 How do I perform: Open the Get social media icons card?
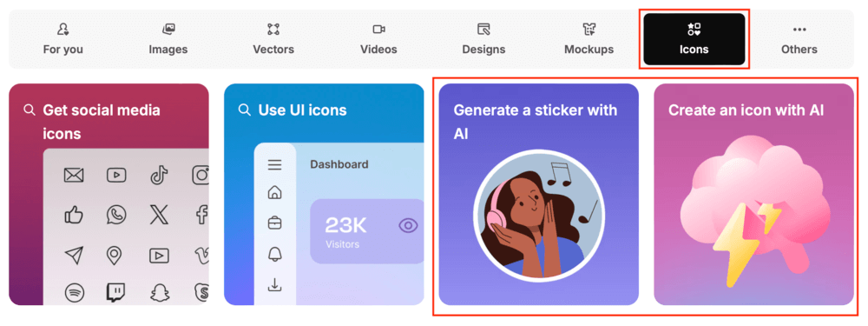[x=109, y=194]
